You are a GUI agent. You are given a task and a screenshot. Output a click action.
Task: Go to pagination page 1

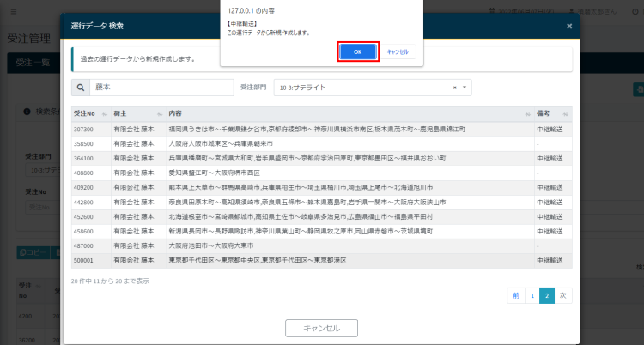[x=532, y=294]
